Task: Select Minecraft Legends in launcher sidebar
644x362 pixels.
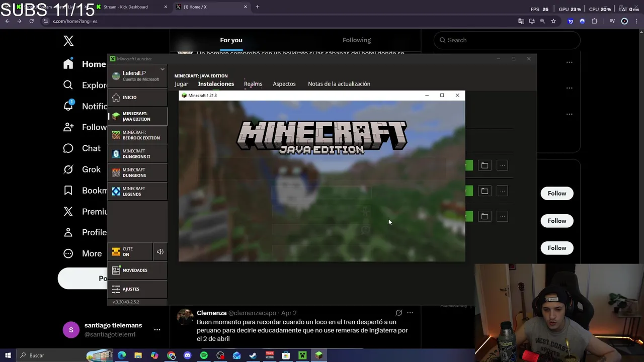Action: 137,192
